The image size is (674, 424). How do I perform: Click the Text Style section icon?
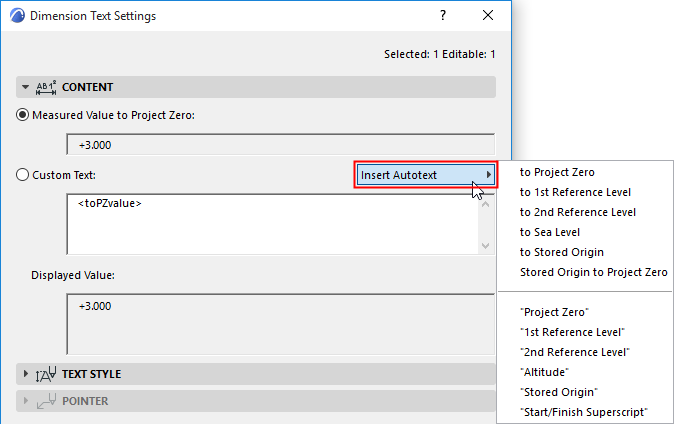coord(46,374)
